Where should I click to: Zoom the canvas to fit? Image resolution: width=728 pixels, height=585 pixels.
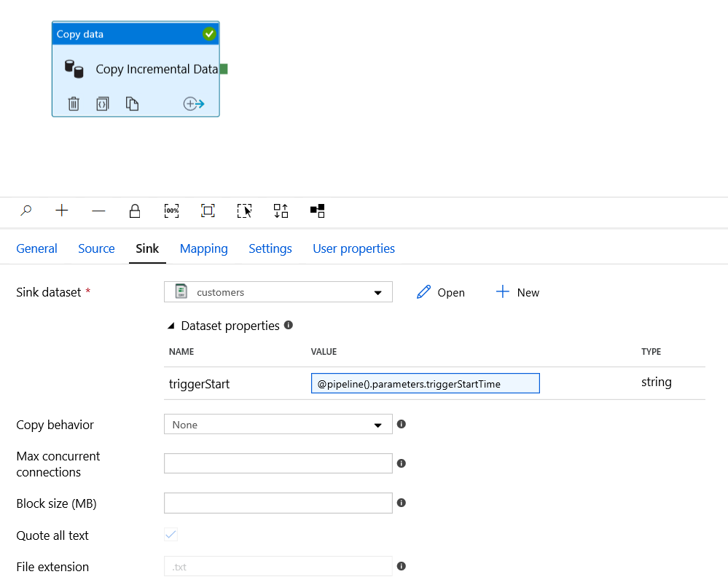coord(208,211)
